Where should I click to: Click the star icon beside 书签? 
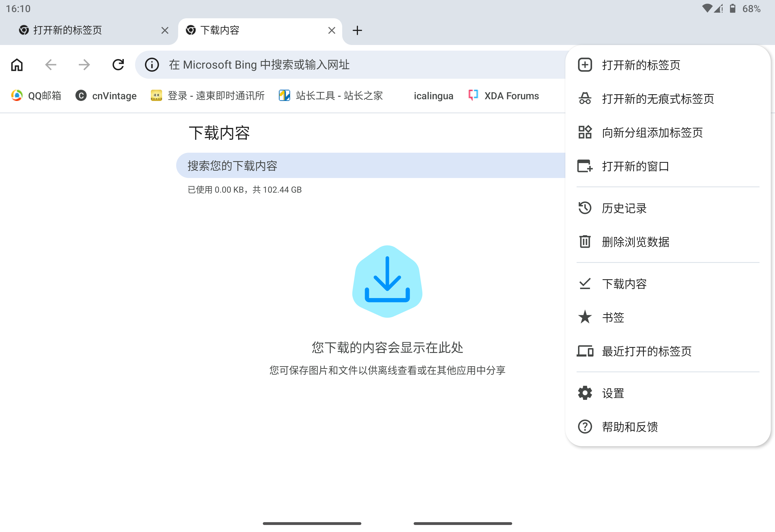[585, 317]
